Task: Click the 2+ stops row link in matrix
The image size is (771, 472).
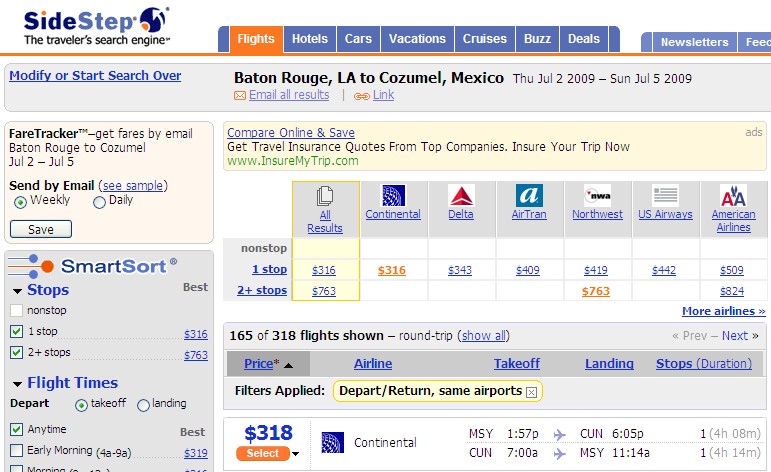Action: tap(262, 291)
